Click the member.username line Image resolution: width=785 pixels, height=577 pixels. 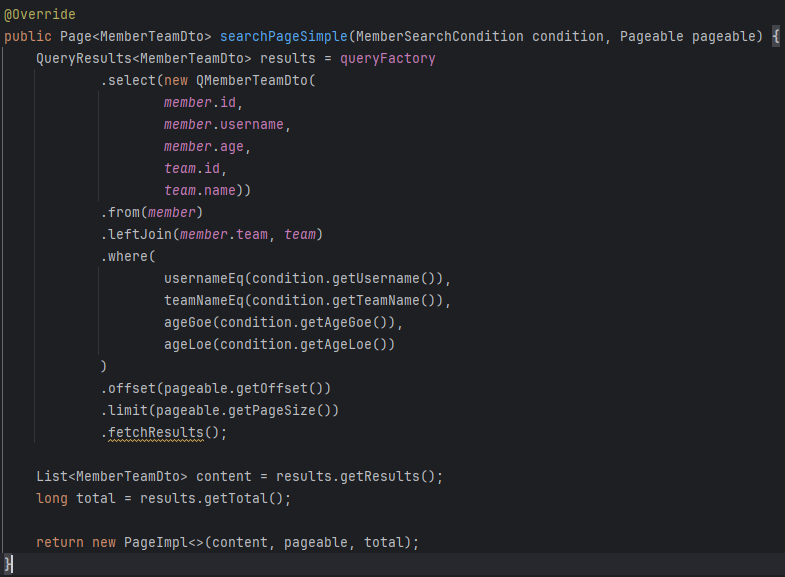[227, 125]
